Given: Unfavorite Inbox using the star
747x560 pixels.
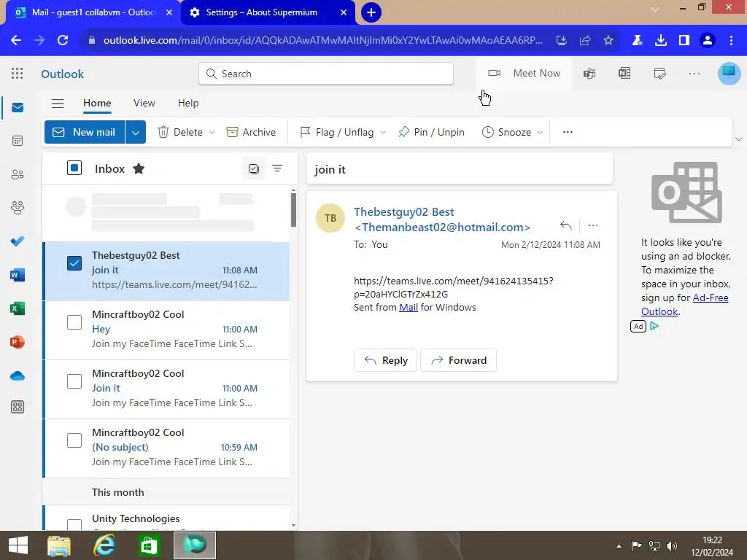Looking at the screenshot, I should tap(139, 168).
